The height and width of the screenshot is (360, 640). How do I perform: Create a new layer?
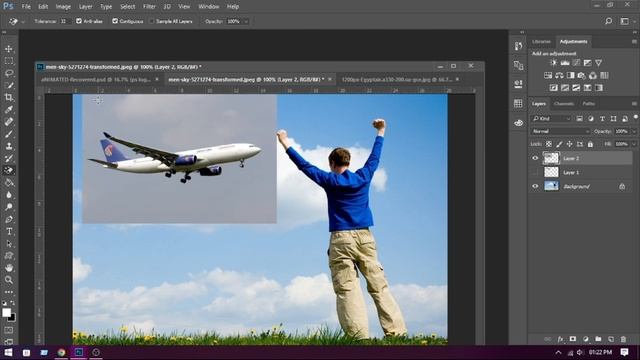coord(611,339)
